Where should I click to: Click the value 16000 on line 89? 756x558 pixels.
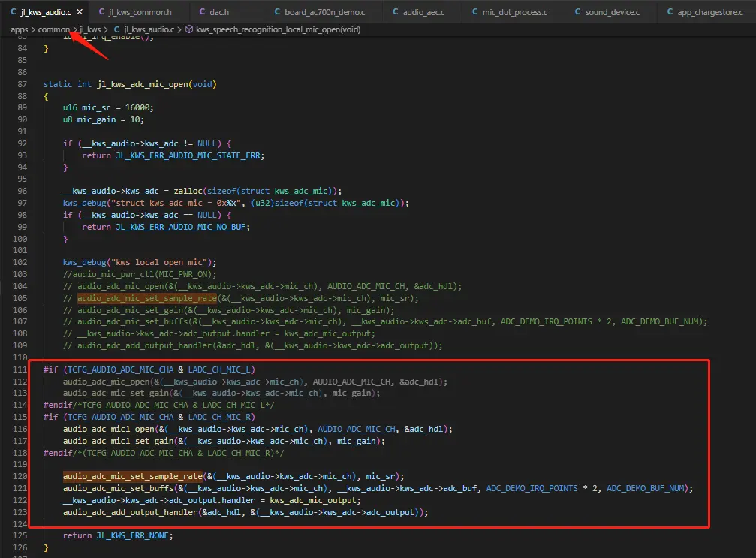[x=137, y=107]
